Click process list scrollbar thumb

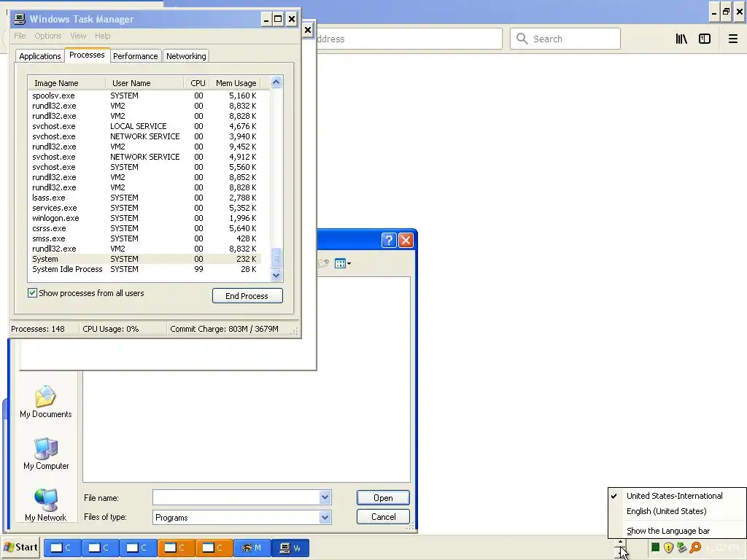click(x=276, y=258)
